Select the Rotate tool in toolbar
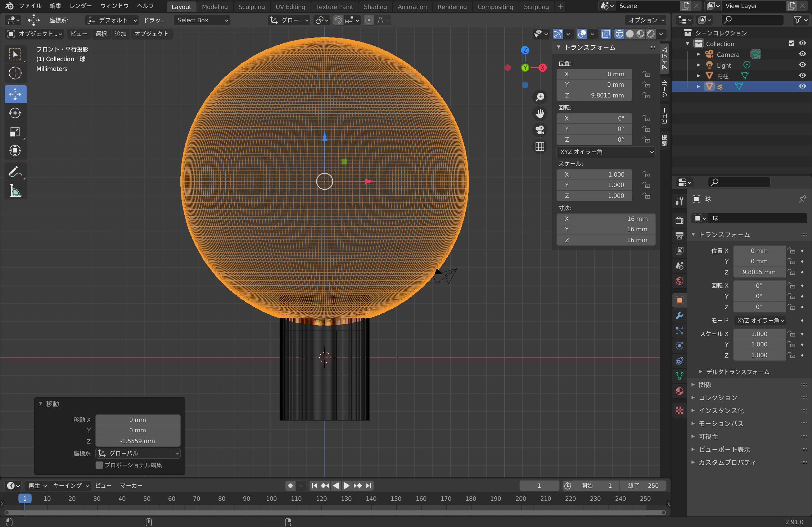 pyautogui.click(x=15, y=113)
